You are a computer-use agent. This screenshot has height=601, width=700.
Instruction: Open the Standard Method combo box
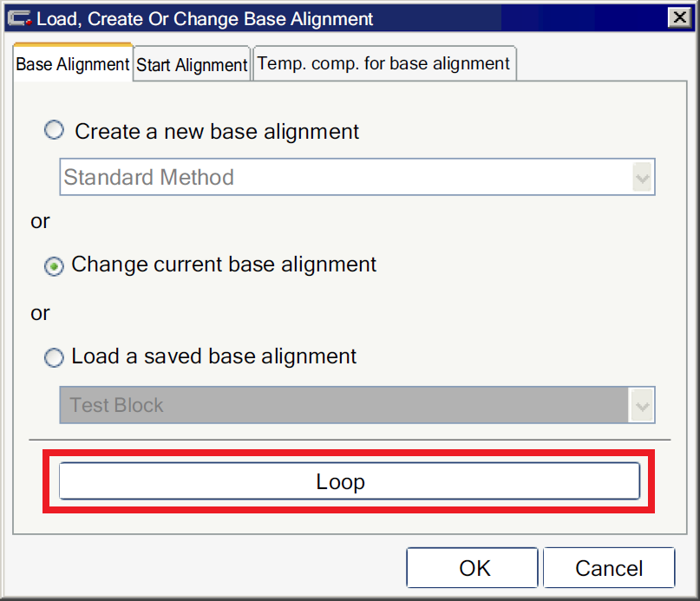pyautogui.click(x=347, y=178)
